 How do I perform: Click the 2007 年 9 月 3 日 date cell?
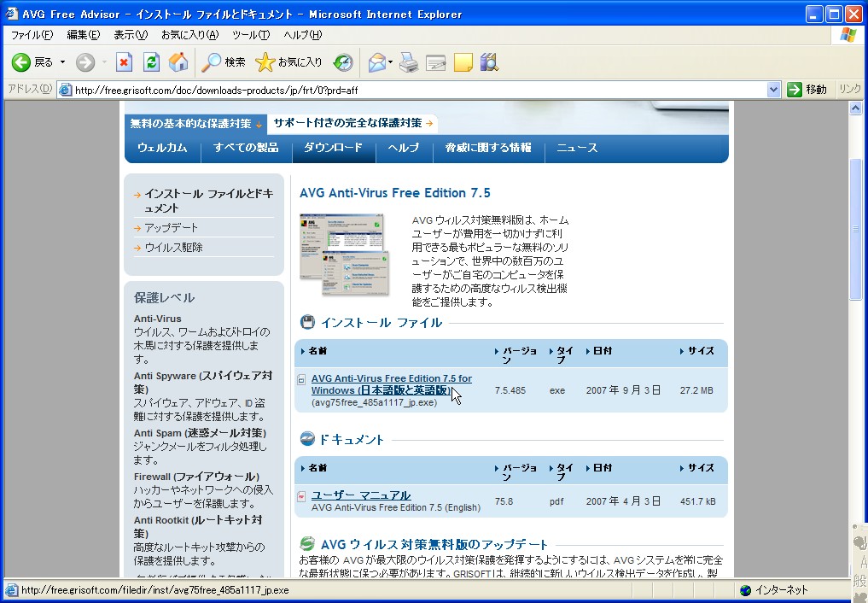(x=623, y=390)
